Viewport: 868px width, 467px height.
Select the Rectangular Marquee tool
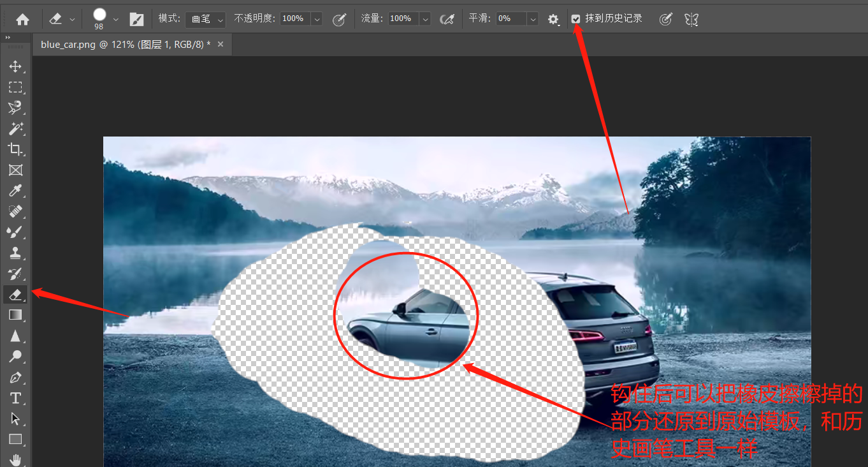click(x=15, y=87)
